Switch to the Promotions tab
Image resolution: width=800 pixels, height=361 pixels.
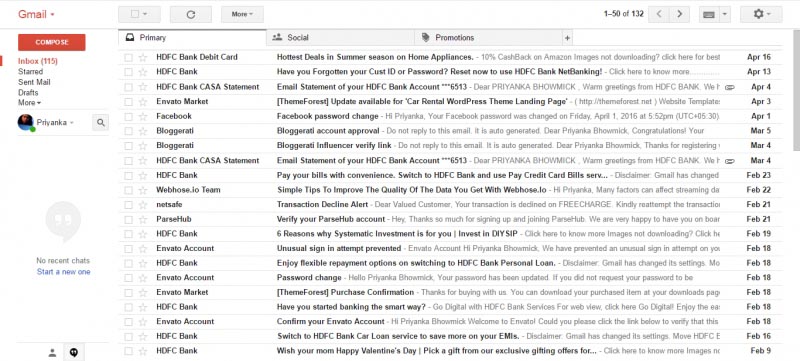click(488, 38)
